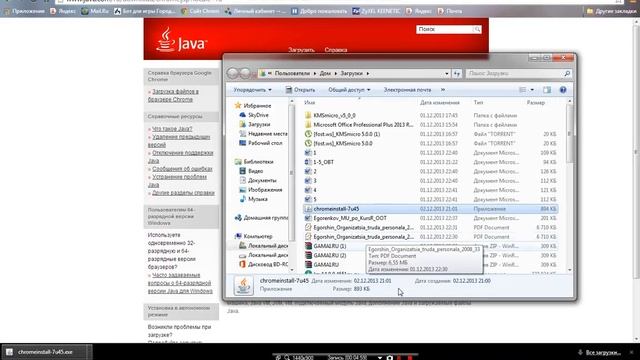Screen dimensions: 640x360
Task: Click Электронная почта in Explorer toolbar
Action: point(407,90)
